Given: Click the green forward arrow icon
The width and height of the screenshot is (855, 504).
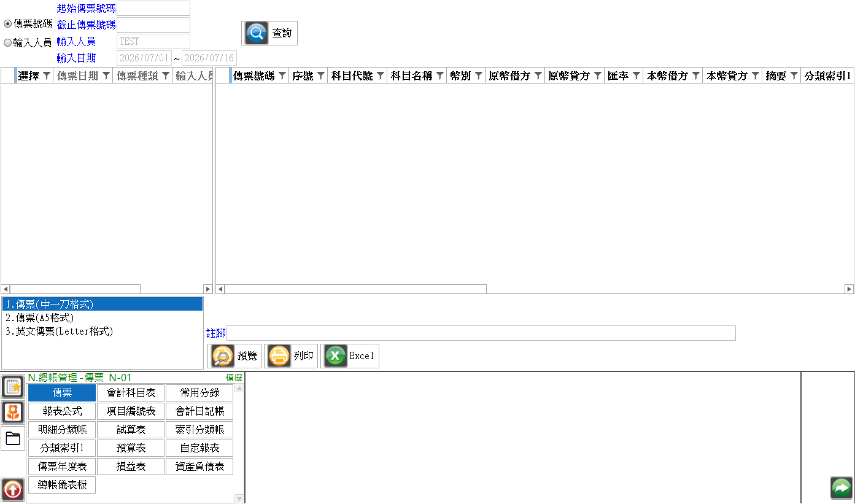Looking at the screenshot, I should (841, 487).
